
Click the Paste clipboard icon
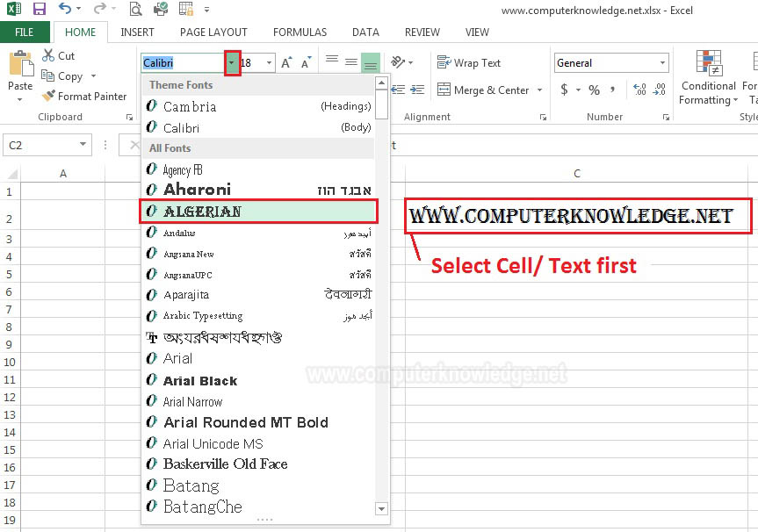click(20, 63)
